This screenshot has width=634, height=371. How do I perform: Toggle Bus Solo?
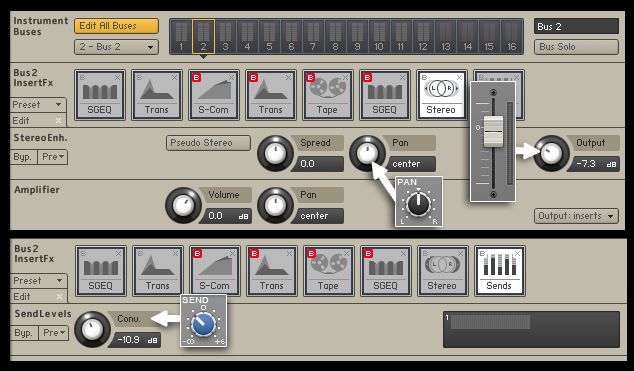[x=576, y=47]
